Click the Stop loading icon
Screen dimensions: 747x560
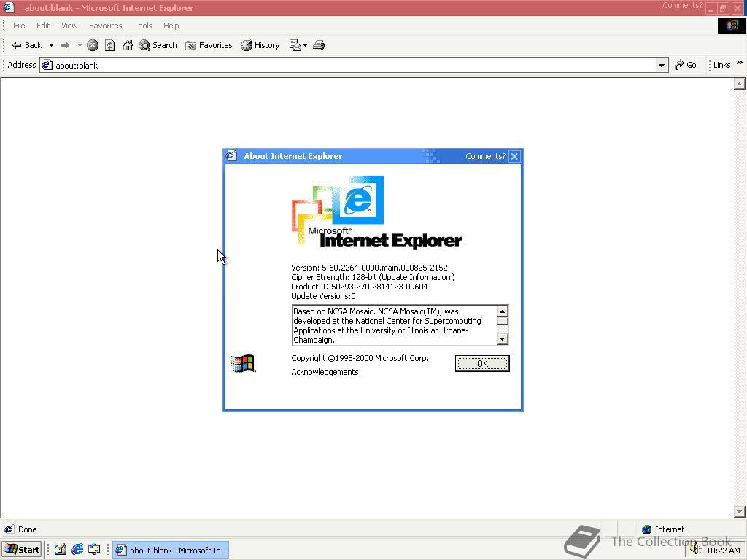click(x=93, y=45)
